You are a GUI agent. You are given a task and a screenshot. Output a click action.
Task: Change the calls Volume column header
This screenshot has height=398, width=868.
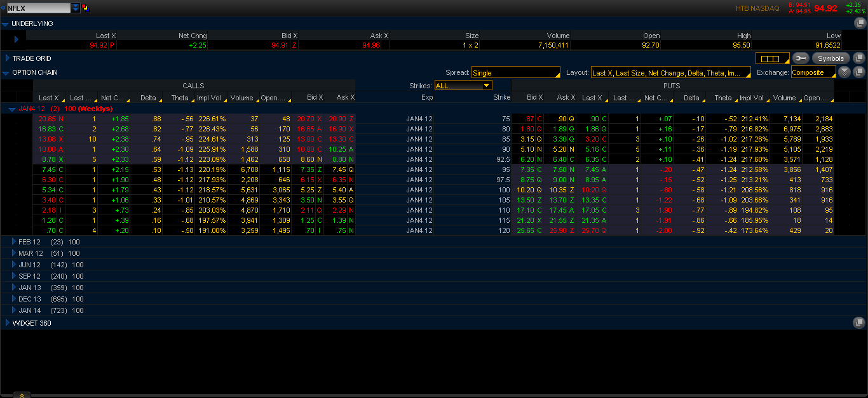point(243,98)
